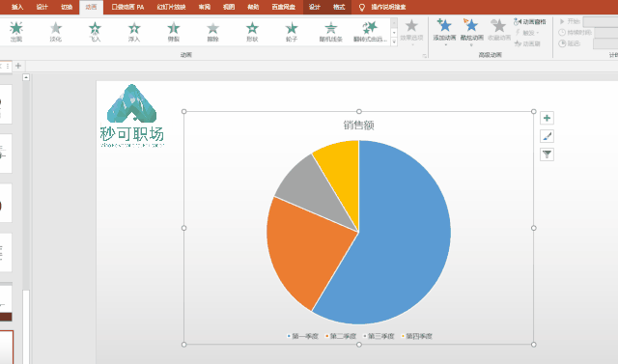Click the lightbulb icon in the ribbon
The height and width of the screenshot is (364, 618).
tap(362, 7)
